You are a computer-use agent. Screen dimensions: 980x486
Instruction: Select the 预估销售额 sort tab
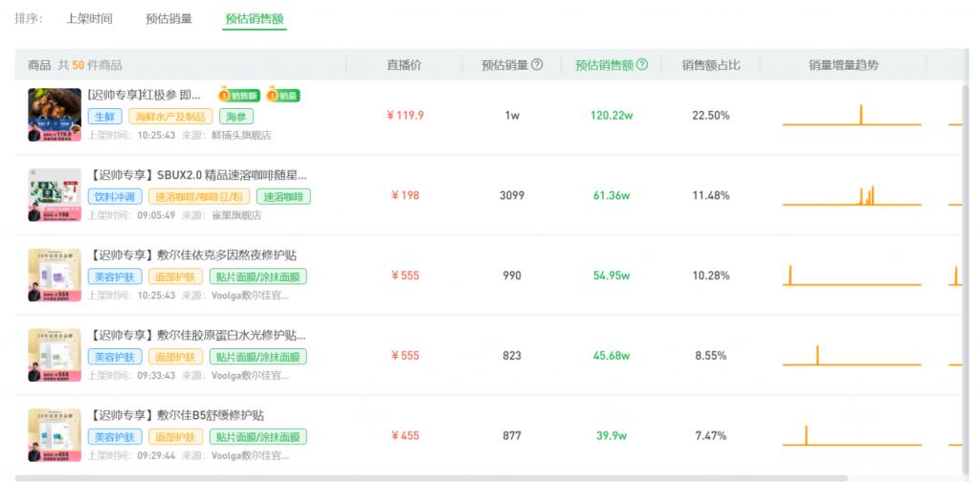pos(255,19)
